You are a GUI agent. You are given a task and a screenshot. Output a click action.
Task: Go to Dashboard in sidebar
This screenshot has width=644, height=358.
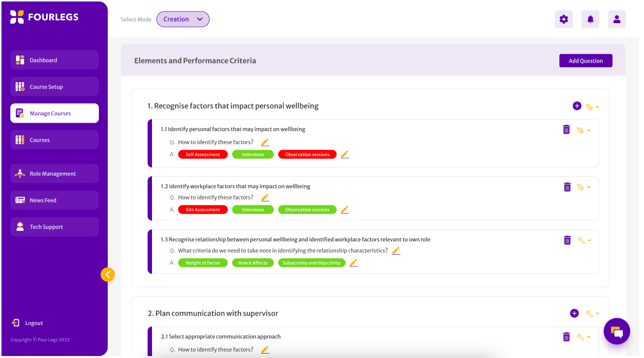(x=55, y=60)
